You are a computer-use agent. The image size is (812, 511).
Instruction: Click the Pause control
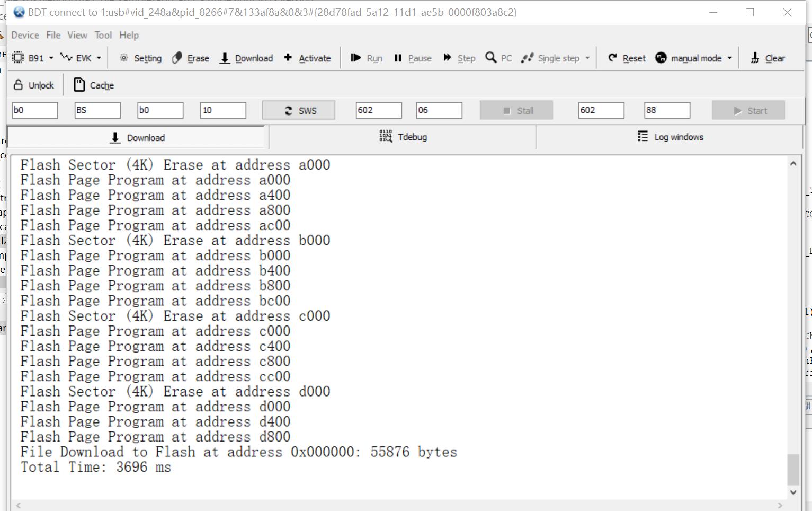click(413, 58)
